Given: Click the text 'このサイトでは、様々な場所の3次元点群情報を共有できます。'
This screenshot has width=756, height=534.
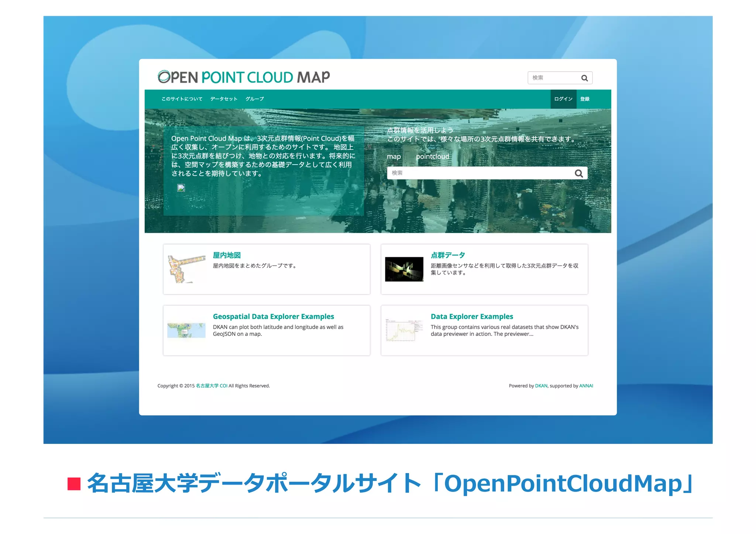Looking at the screenshot, I should click(x=481, y=139).
